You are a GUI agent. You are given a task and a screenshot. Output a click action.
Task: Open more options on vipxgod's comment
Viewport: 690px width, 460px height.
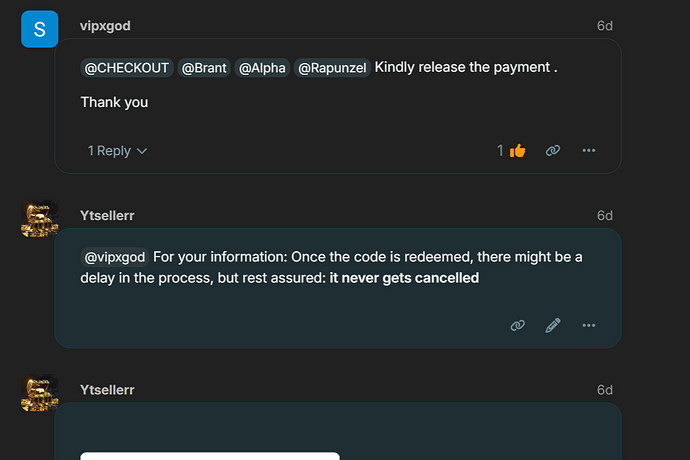click(588, 151)
